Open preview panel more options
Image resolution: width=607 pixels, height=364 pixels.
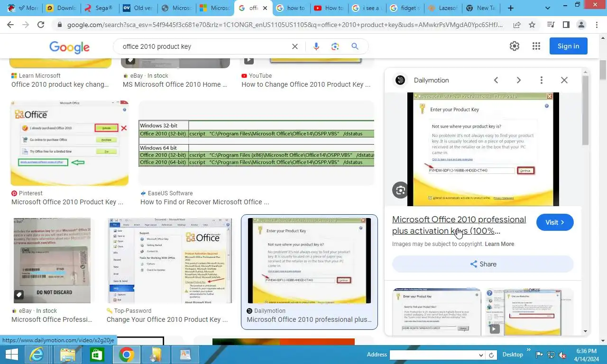pos(541,80)
